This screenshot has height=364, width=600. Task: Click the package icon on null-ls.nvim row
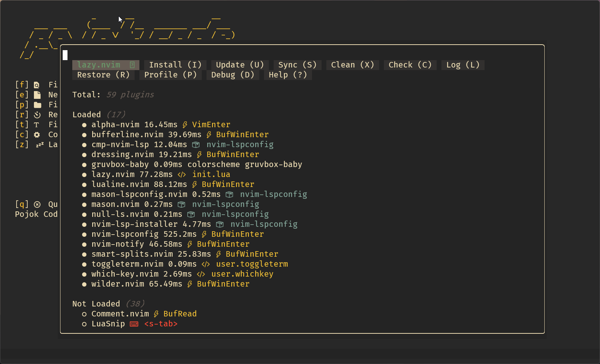pyautogui.click(x=191, y=214)
